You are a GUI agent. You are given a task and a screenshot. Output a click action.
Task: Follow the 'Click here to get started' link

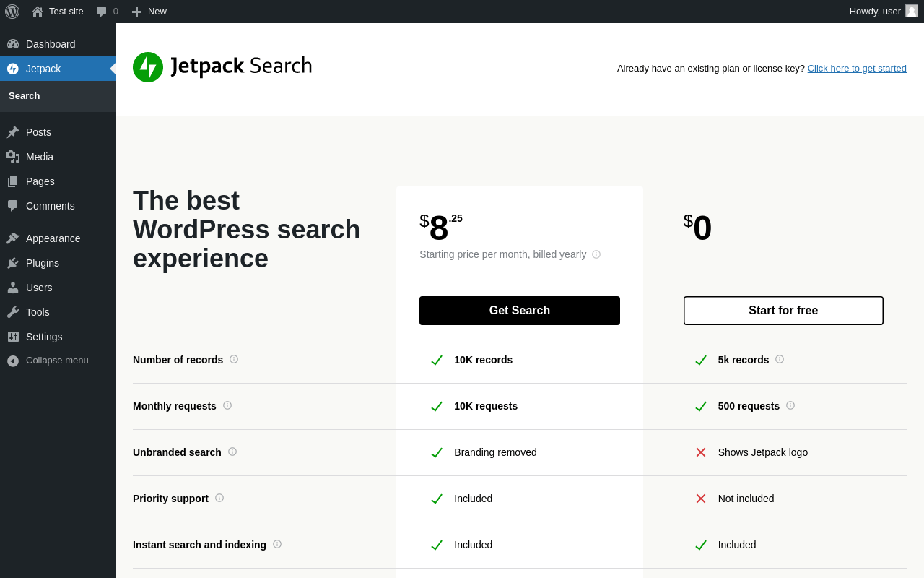[x=857, y=69]
